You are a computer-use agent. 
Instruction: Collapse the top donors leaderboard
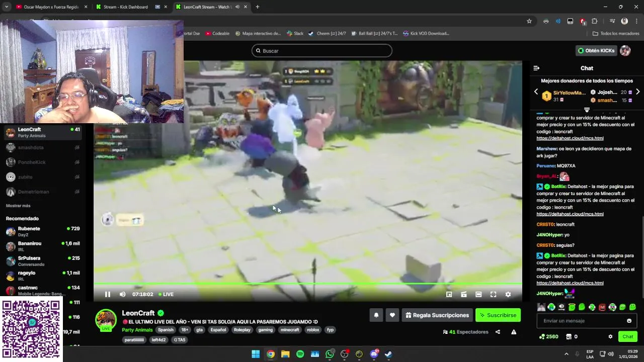pyautogui.click(x=587, y=110)
